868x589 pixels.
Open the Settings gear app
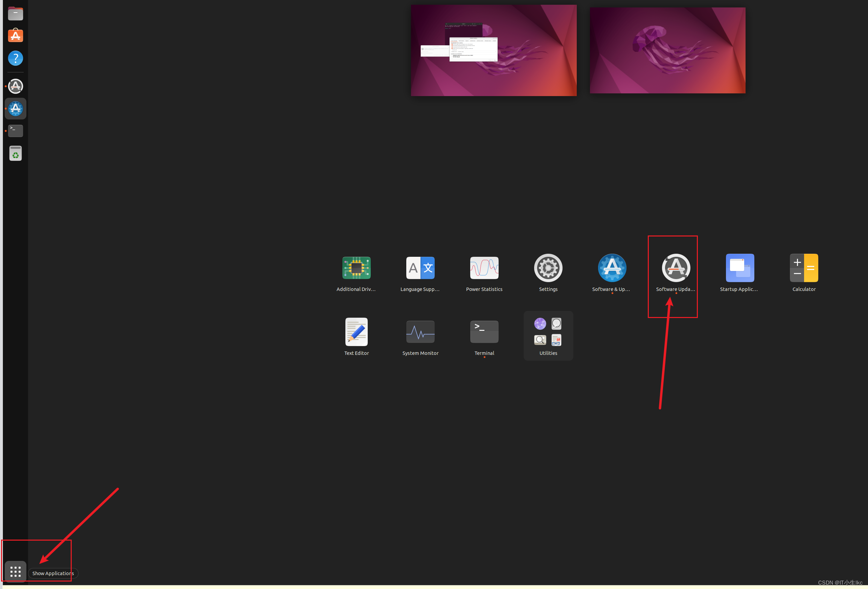(x=548, y=268)
